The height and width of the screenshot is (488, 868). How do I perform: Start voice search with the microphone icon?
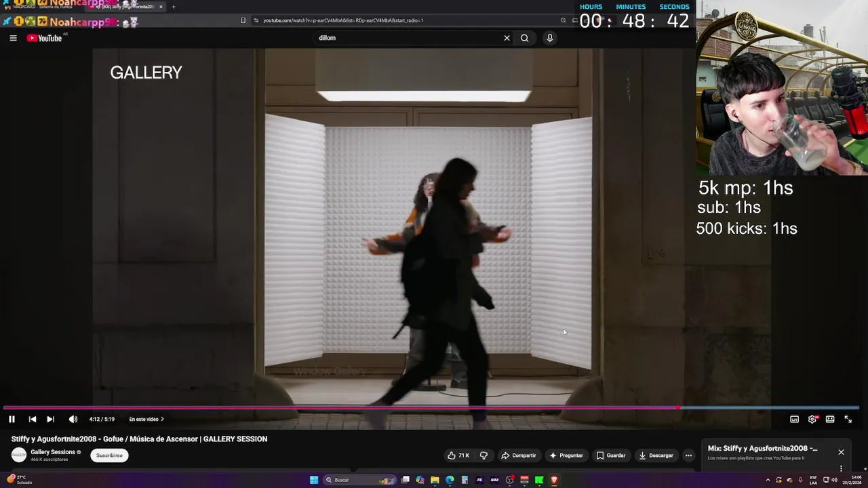click(x=550, y=38)
